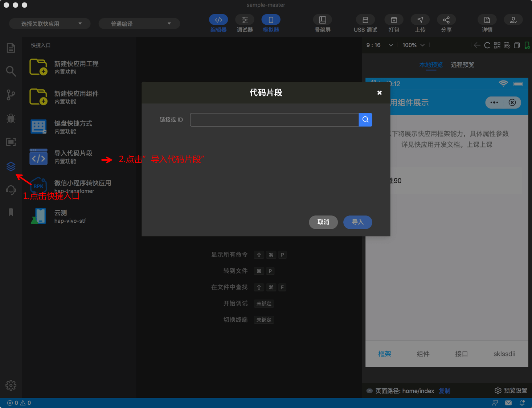Expand the 9:16 aspect ratio dropdown

click(x=379, y=45)
